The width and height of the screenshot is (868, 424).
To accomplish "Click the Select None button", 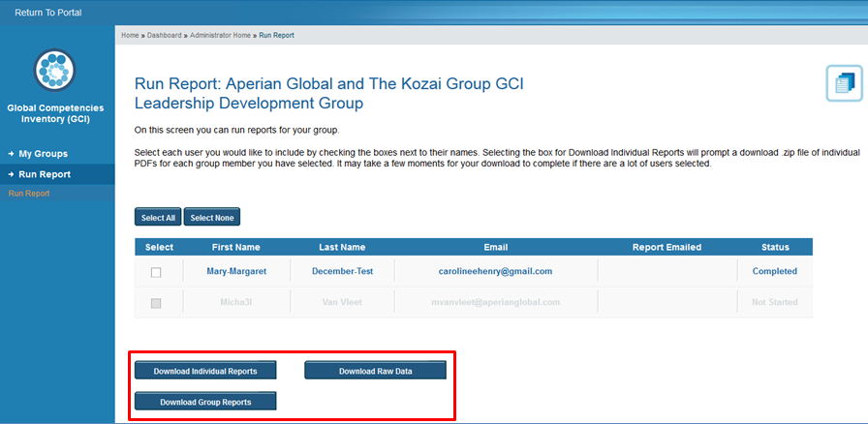I will click(x=212, y=218).
